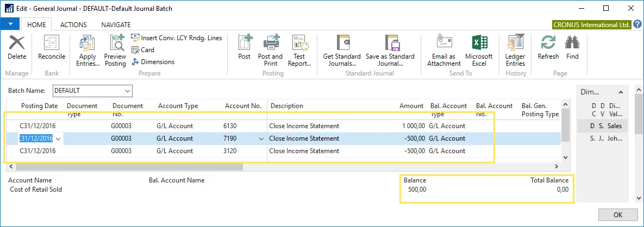This screenshot has width=644, height=227.
Task: Select Post and Print
Action: (x=270, y=50)
